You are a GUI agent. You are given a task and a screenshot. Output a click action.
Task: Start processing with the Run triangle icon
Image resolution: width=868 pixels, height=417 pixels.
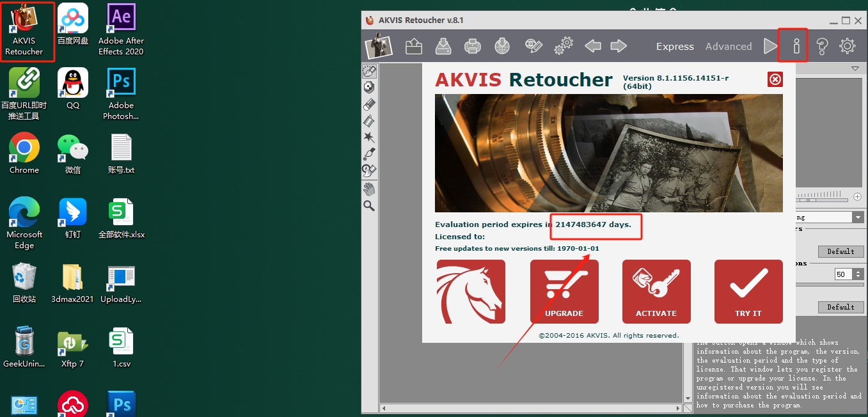(x=770, y=46)
